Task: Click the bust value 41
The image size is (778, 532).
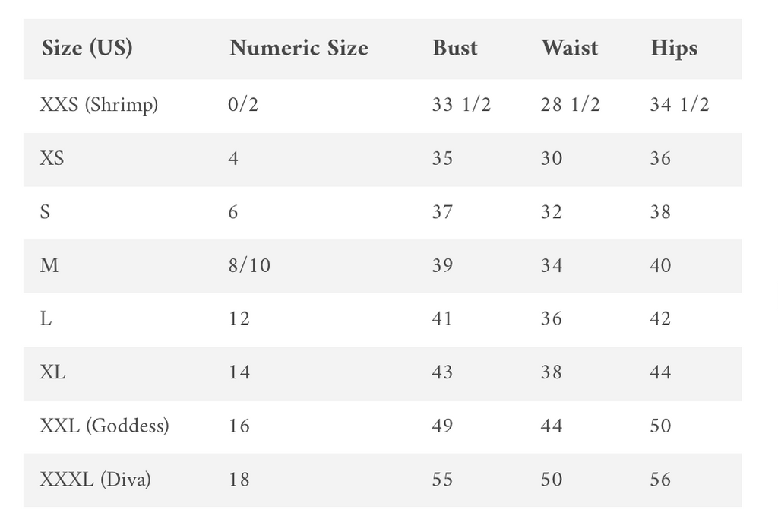Action: pos(442,319)
